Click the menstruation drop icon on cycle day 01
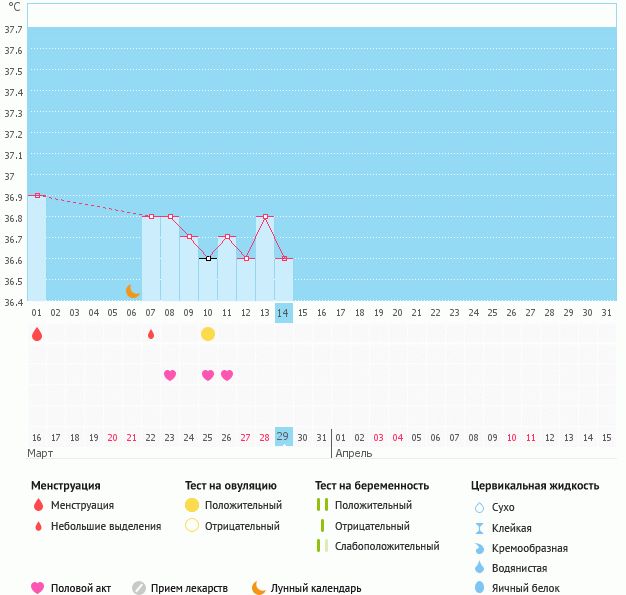 pos(37,334)
